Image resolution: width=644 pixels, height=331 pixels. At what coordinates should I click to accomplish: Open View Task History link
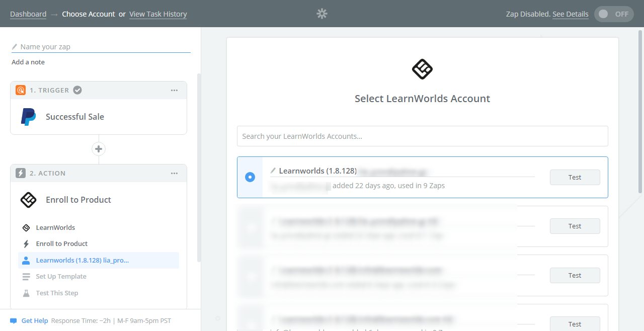(x=158, y=14)
